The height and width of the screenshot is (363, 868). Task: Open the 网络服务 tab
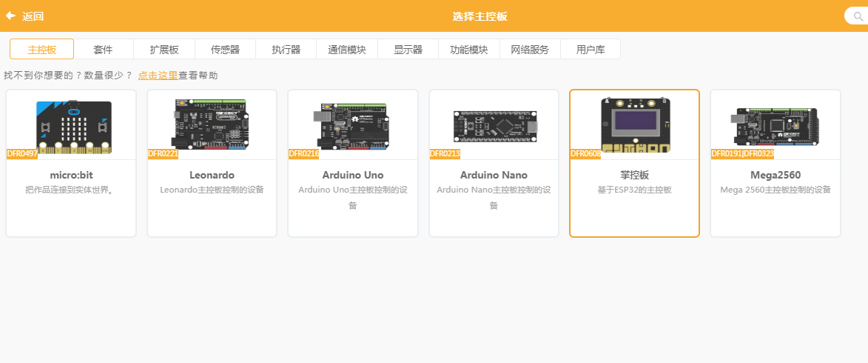pos(530,50)
